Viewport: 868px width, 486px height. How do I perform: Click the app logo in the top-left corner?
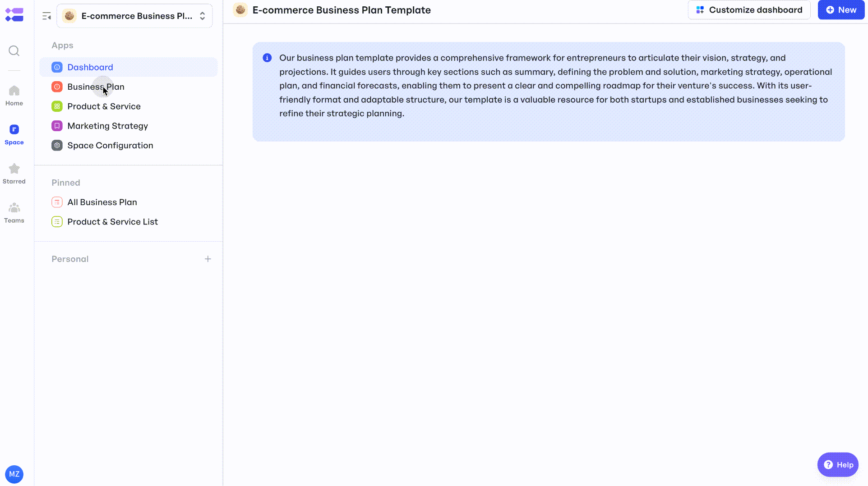click(x=14, y=14)
